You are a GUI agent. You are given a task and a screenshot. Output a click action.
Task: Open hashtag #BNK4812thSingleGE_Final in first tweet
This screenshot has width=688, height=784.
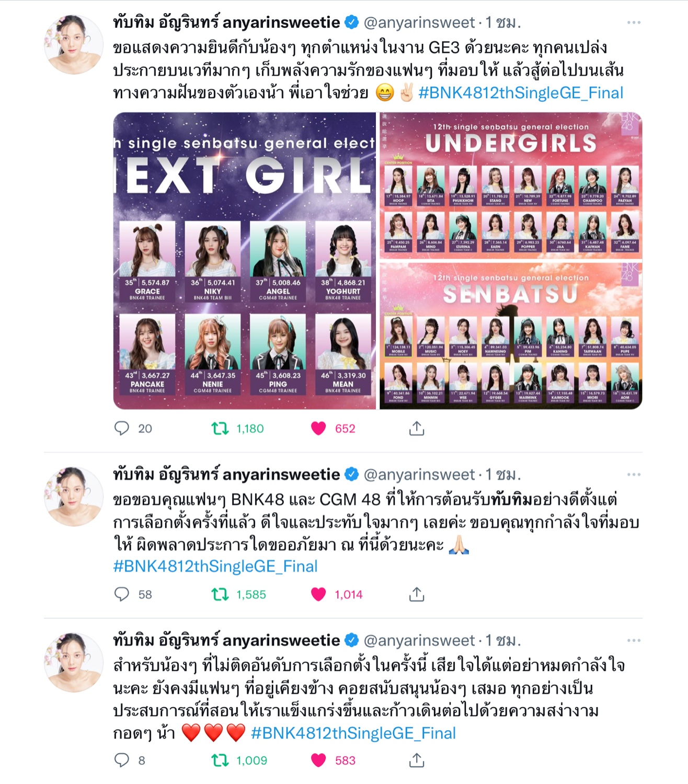pos(521,93)
